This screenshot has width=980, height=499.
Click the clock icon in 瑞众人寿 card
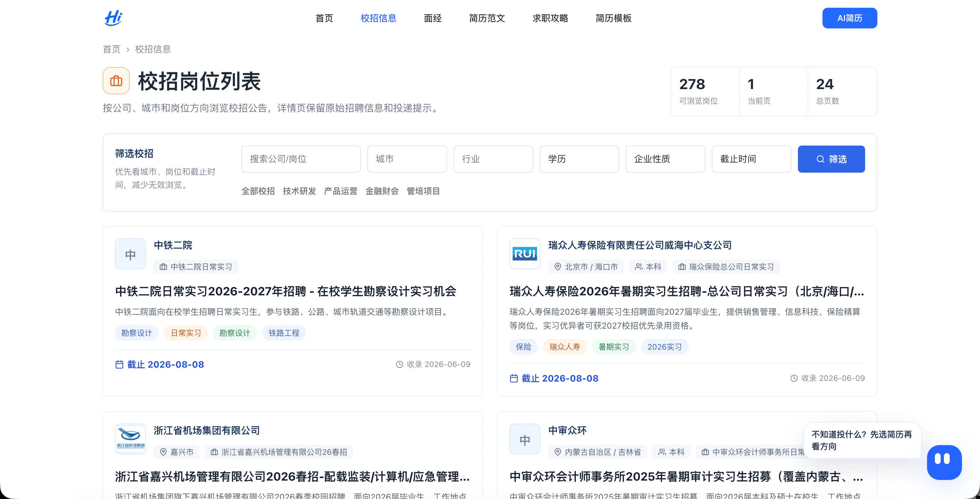coord(794,378)
